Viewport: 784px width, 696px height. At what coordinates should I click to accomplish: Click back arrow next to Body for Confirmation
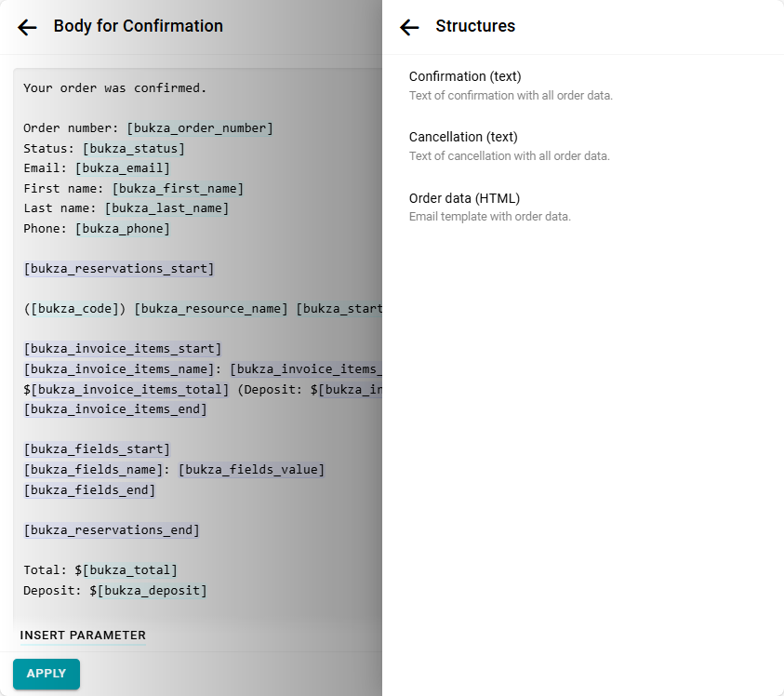(27, 27)
